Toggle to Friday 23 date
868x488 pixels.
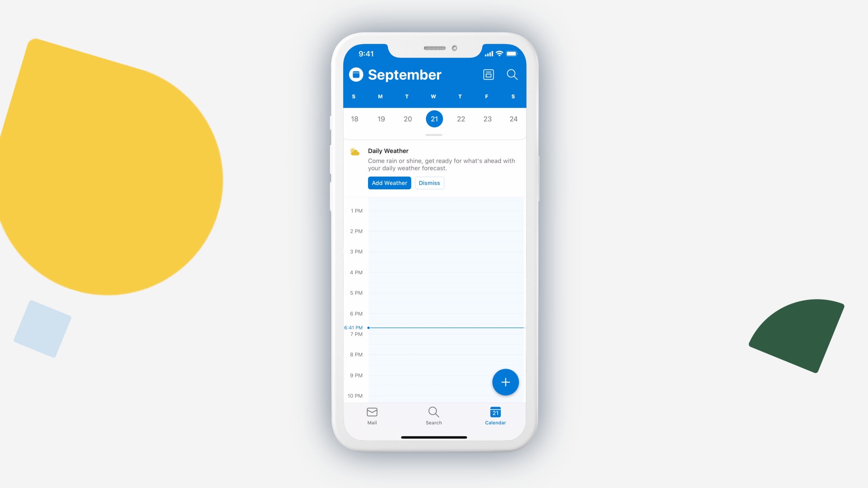[x=487, y=118]
